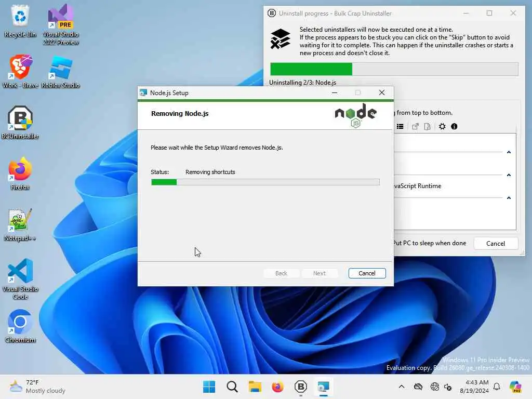Open Firefox from the taskbar
Image resolution: width=532 pixels, height=399 pixels.
point(277,387)
